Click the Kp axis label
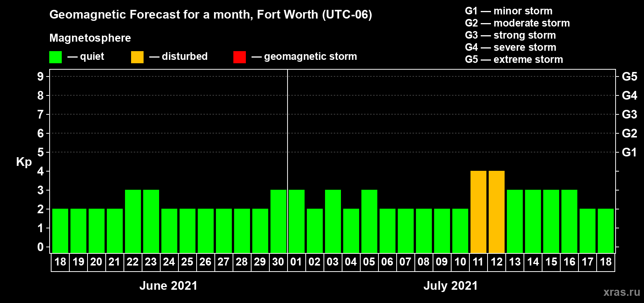644x303 pixels. pyautogui.click(x=24, y=162)
